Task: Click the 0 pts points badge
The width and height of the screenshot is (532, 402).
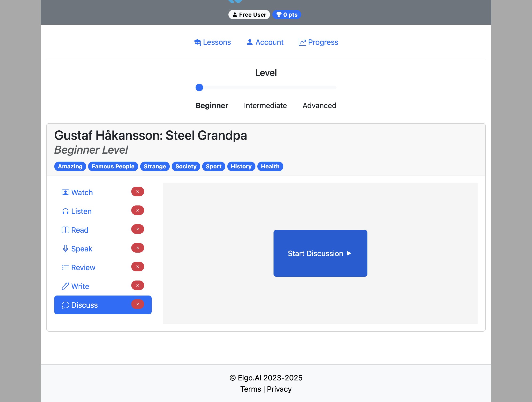Action: (287, 15)
